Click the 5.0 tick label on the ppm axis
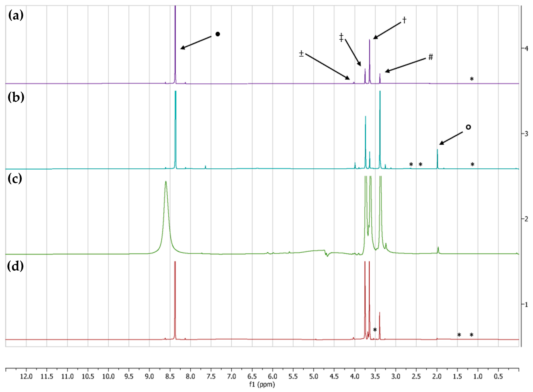The height and width of the screenshot is (392, 533). click(x=314, y=377)
